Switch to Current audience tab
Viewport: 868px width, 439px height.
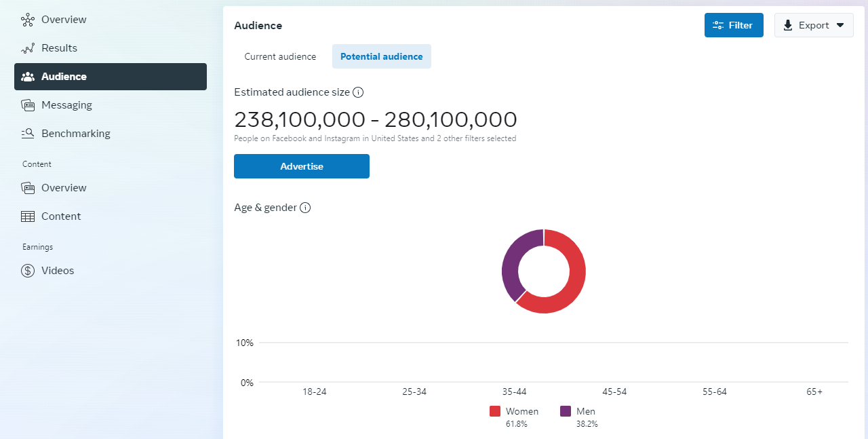tap(280, 56)
